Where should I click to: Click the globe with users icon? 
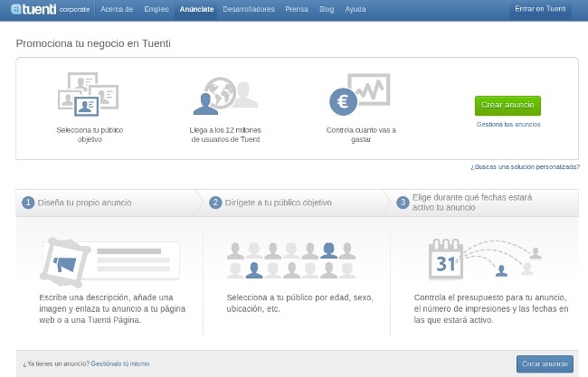tap(225, 95)
